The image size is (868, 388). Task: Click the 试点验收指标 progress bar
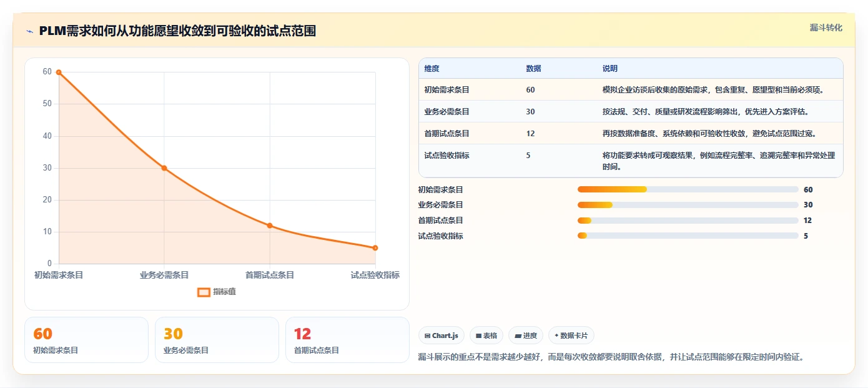688,236
